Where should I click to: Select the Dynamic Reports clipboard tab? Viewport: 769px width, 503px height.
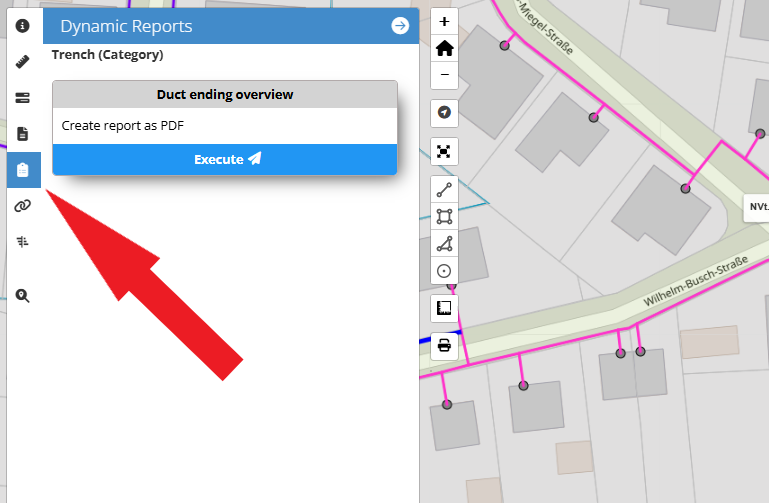(x=22, y=170)
